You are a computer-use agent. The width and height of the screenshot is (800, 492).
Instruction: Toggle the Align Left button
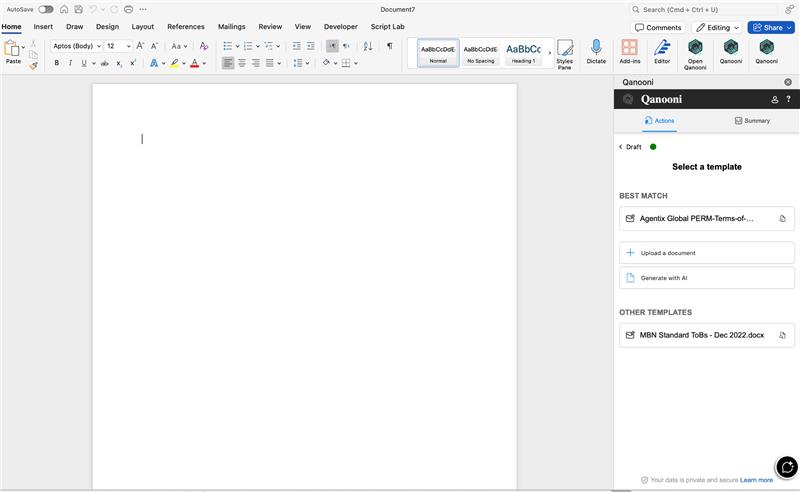(x=228, y=63)
